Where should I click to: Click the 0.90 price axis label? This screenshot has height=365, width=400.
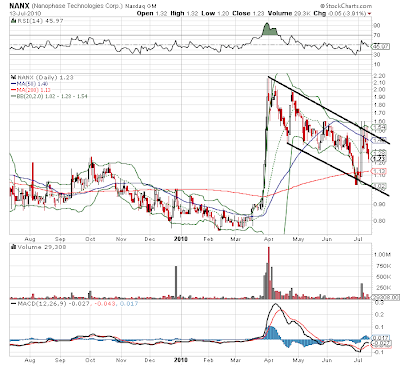click(379, 204)
